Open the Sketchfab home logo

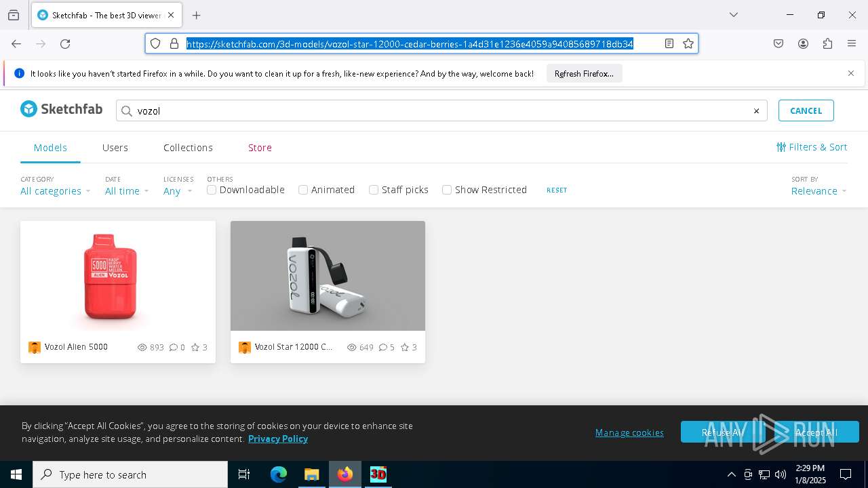pos(61,109)
